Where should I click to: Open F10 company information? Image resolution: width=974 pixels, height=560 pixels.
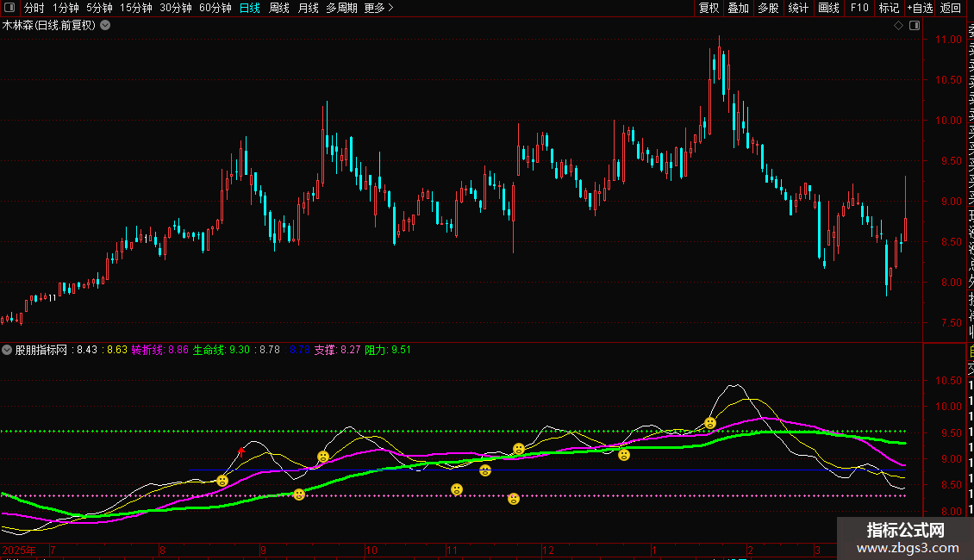tap(859, 9)
